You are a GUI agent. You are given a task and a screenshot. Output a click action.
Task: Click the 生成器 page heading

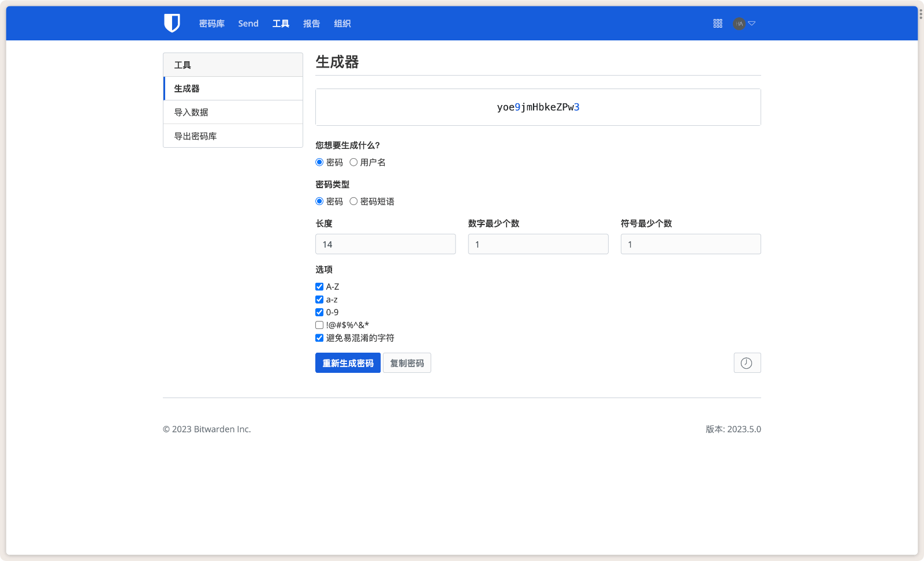point(337,62)
